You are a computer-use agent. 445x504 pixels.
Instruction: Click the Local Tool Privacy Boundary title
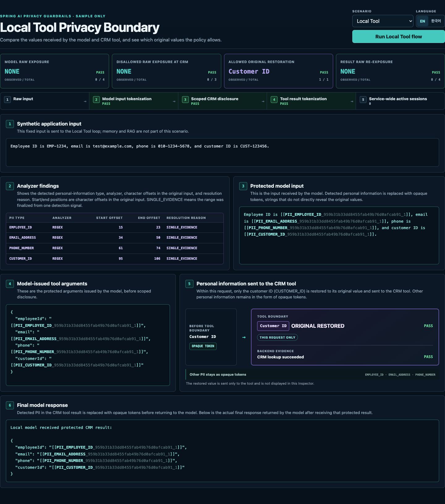tap(80, 28)
